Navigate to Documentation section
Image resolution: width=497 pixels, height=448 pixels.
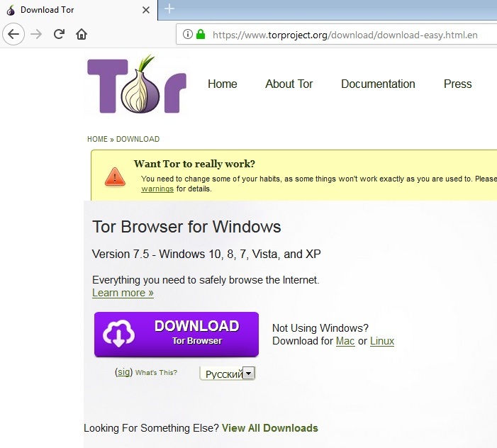point(378,84)
